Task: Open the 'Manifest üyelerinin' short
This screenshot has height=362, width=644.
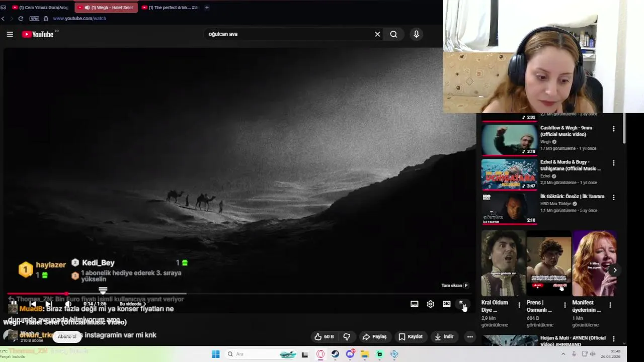Action: pos(594,263)
